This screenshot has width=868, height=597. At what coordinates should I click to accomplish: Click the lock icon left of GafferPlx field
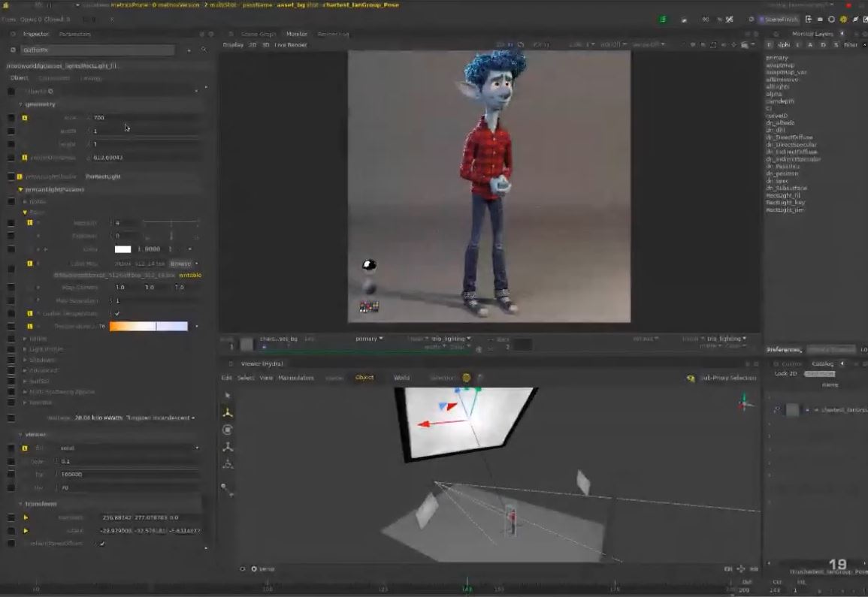click(13, 50)
